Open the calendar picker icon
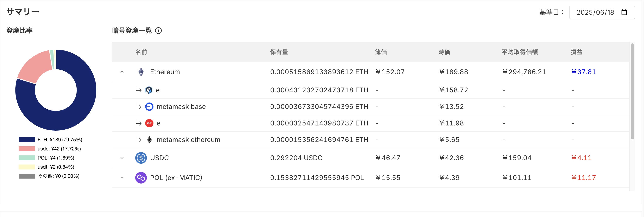 click(624, 12)
